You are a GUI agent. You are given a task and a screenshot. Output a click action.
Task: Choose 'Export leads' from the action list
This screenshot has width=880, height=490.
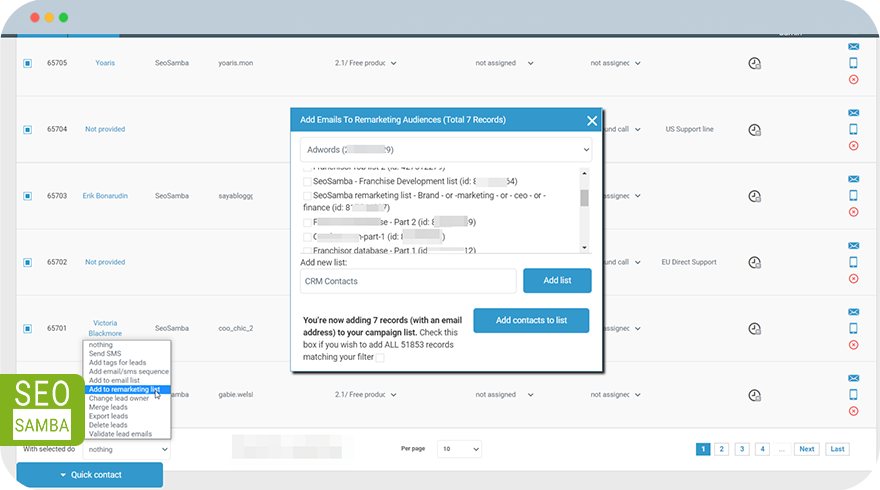coord(108,416)
